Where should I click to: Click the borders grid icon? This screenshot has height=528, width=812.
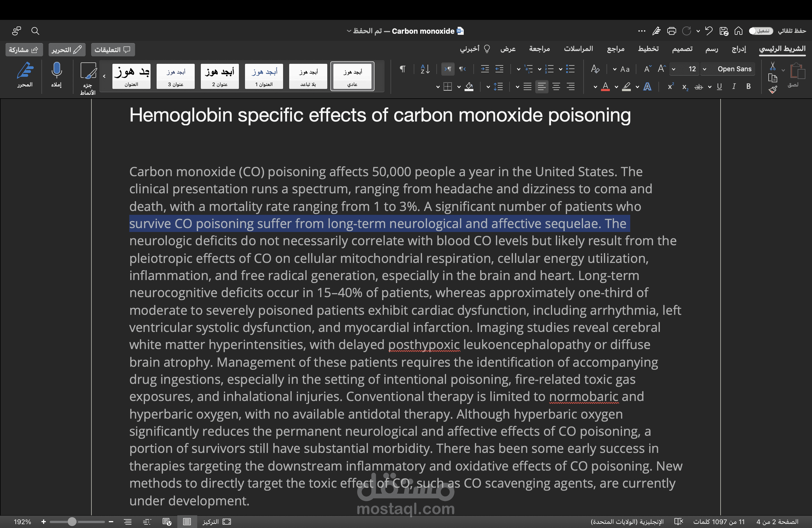448,87
